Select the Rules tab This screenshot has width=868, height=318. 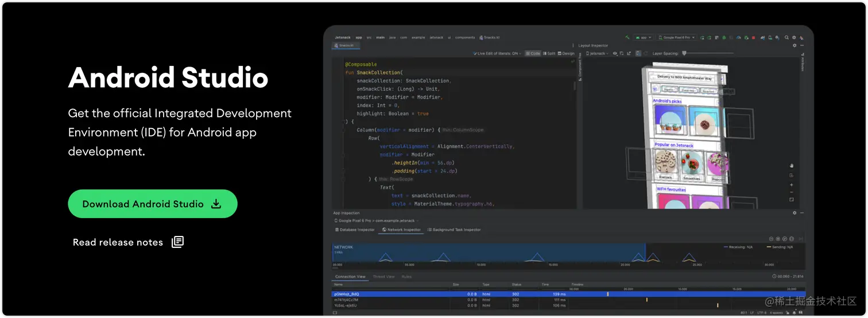406,277
